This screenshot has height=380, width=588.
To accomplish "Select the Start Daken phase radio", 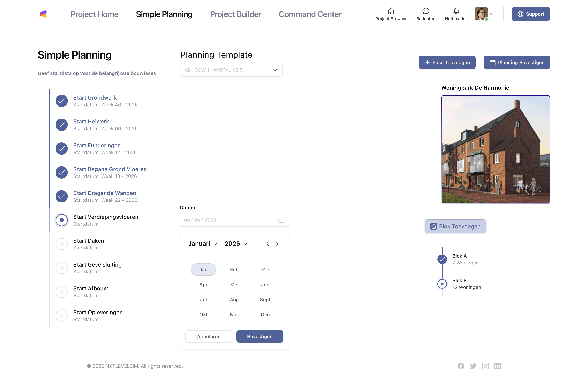I will tap(62, 244).
